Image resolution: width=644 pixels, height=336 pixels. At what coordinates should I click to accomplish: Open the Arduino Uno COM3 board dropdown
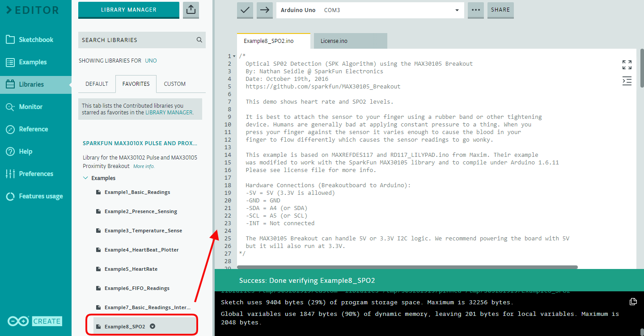(x=370, y=10)
